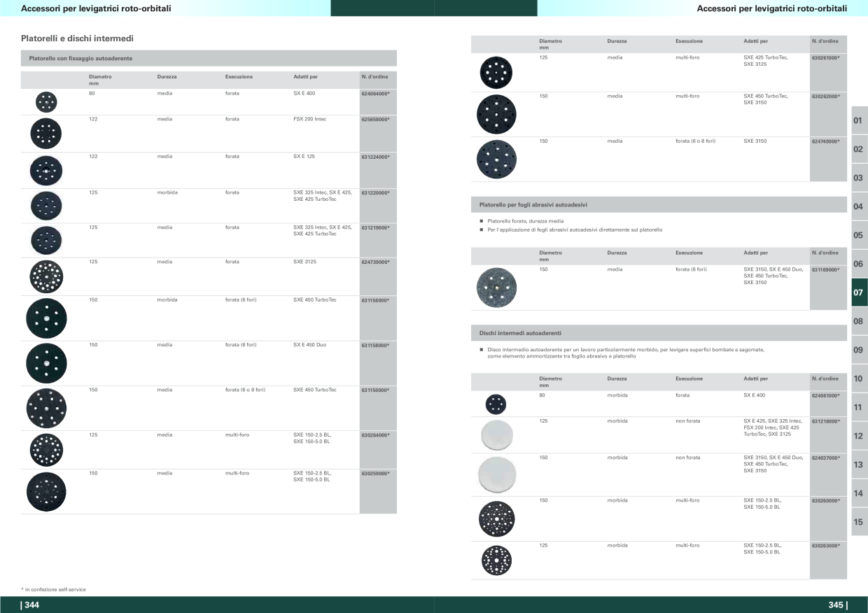Select chapter tab 09
868x613 pixels.
[x=859, y=350]
